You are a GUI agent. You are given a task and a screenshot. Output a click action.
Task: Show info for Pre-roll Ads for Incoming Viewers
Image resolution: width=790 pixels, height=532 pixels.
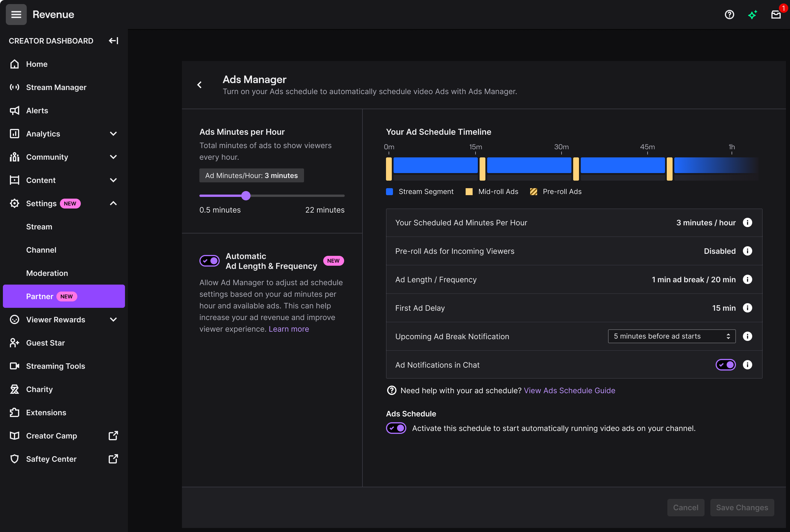point(747,251)
